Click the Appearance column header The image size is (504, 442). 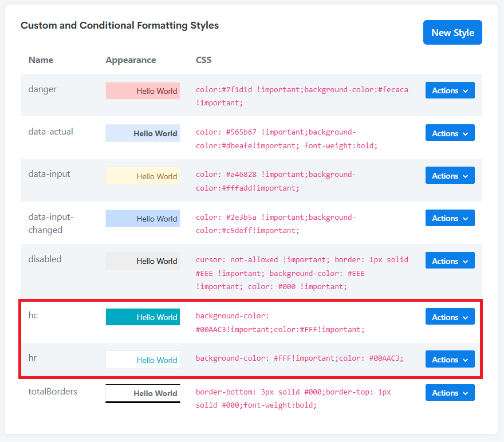(x=131, y=60)
